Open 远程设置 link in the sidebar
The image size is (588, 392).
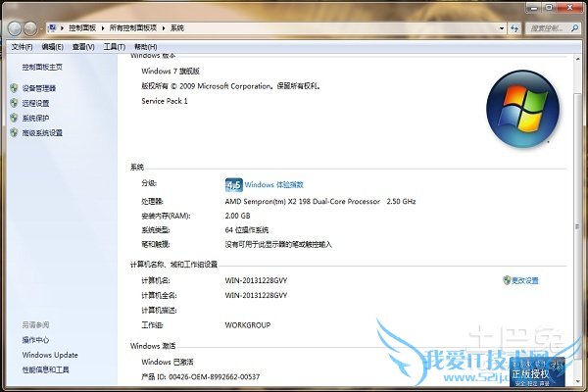click(35, 103)
